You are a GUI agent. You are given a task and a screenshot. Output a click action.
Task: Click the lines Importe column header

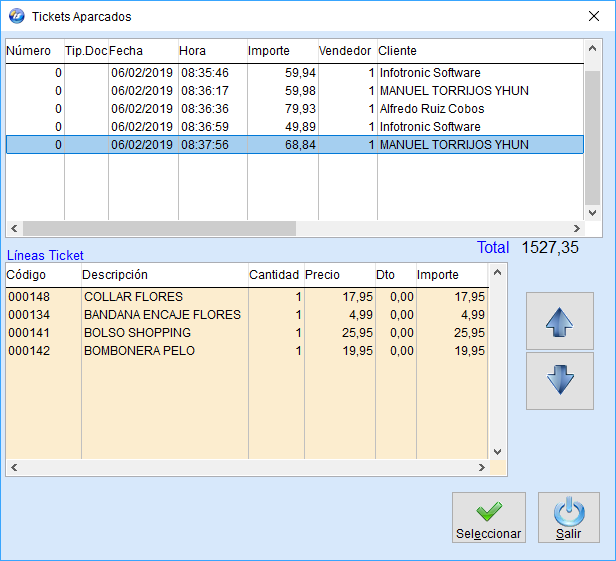[452, 275]
